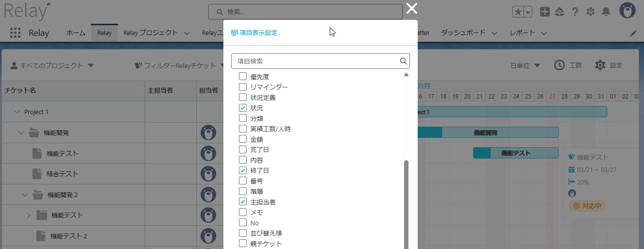Open the notifications bell icon
The width and height of the screenshot is (644, 249).
pos(606,12)
